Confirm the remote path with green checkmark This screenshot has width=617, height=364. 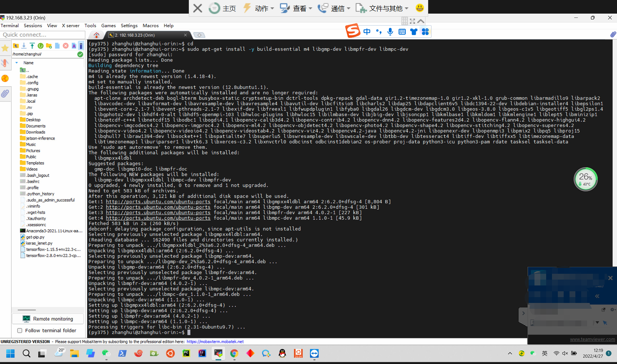80,54
